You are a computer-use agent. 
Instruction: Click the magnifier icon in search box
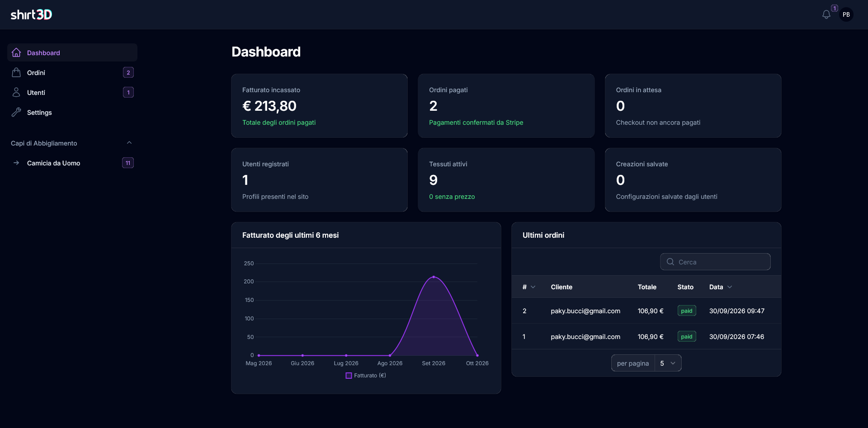coord(670,262)
